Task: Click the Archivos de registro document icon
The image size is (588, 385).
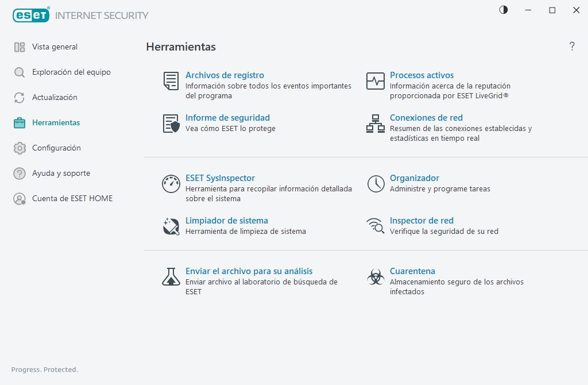Action: (171, 81)
